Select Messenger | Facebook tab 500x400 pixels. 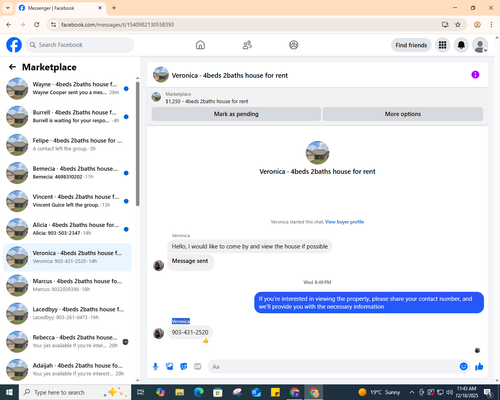(61, 8)
